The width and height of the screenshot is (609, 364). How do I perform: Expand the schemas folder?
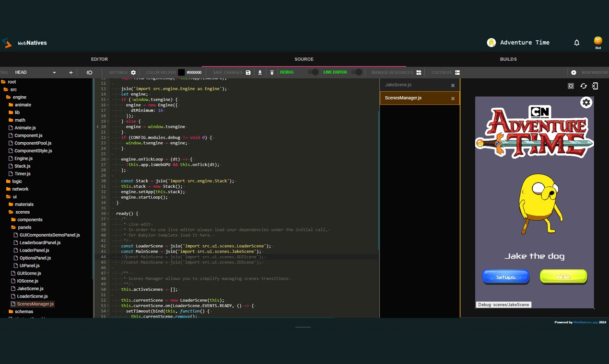tap(11, 312)
